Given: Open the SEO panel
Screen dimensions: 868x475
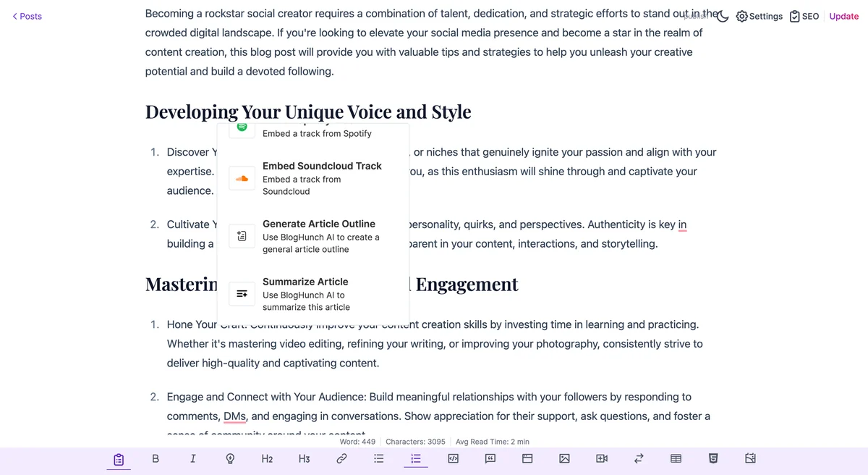Looking at the screenshot, I should click(804, 16).
